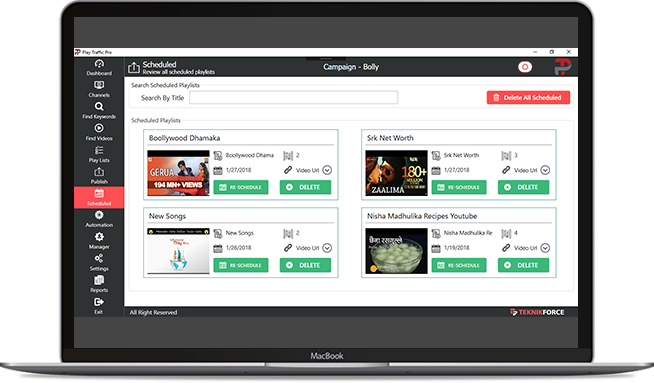Click the red record icon in header
Screen dimensions: 654x383
pyautogui.click(x=525, y=67)
